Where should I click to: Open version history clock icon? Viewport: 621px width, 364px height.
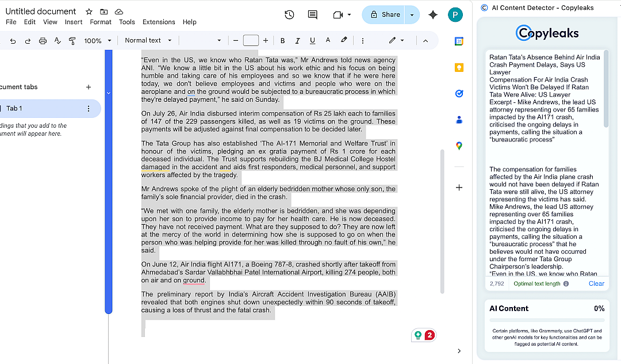(x=289, y=14)
